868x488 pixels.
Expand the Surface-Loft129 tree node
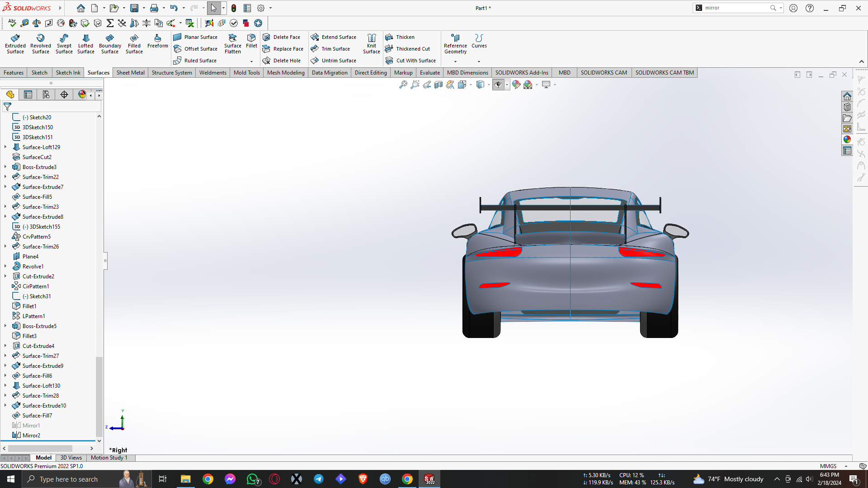(5, 147)
